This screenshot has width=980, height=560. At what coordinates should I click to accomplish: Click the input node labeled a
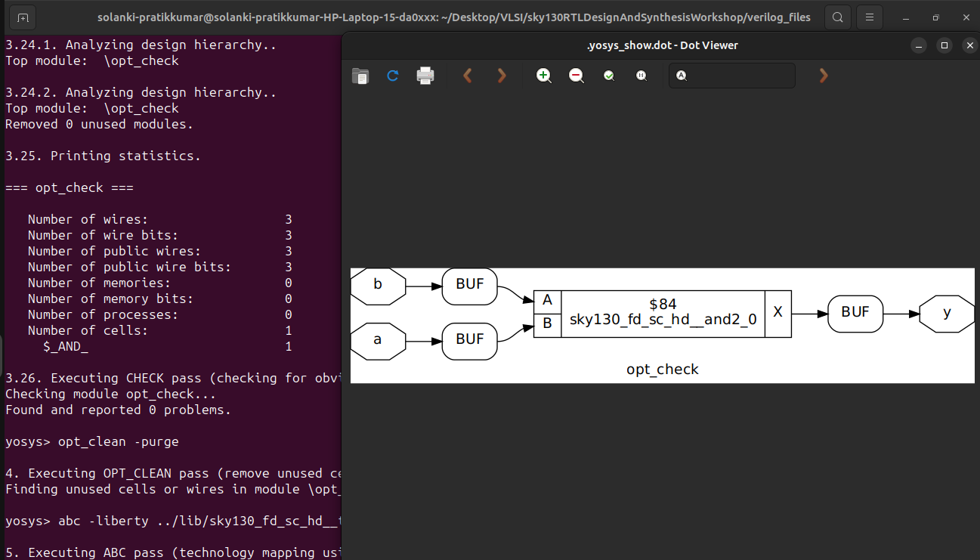377,341
